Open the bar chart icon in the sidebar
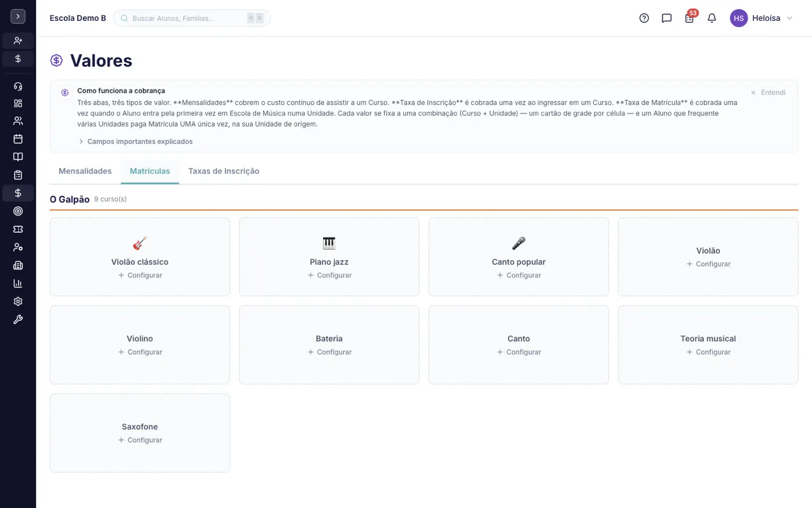Viewport: 812px width, 508px height. (x=18, y=283)
